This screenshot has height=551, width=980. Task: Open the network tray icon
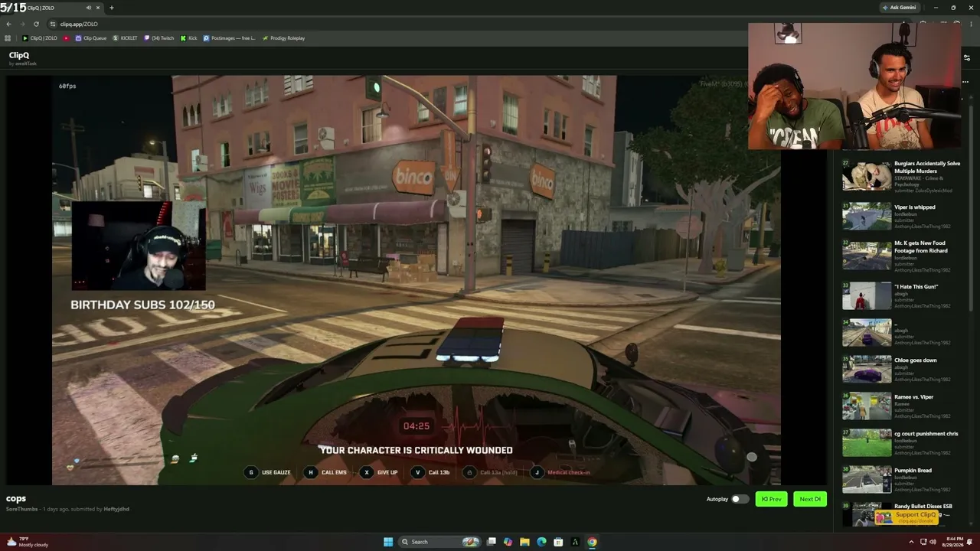pyautogui.click(x=923, y=542)
